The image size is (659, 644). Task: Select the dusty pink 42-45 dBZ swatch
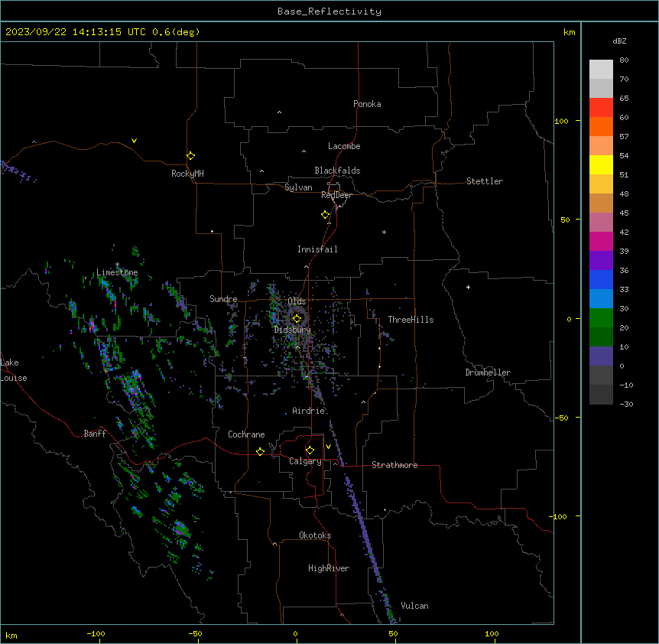click(x=601, y=223)
